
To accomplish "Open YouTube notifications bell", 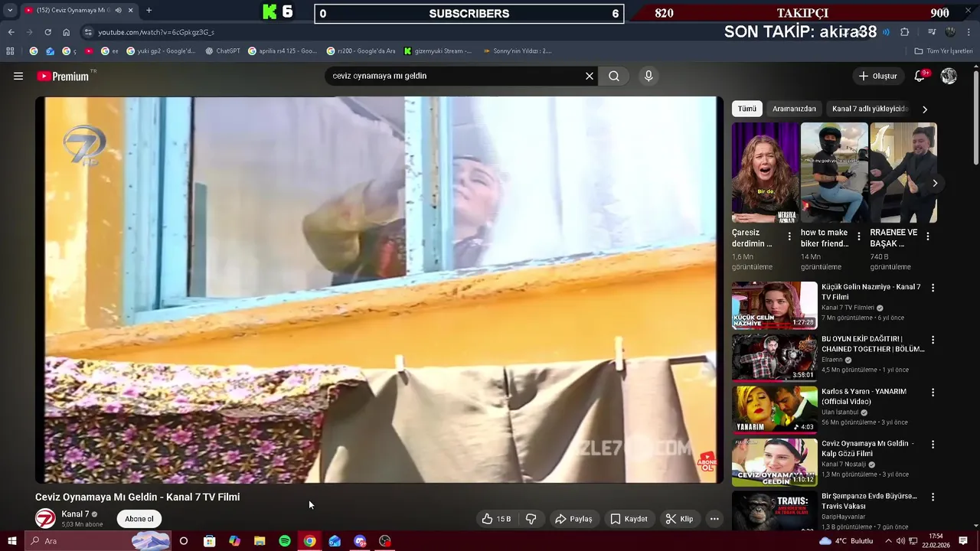I will pyautogui.click(x=920, y=76).
